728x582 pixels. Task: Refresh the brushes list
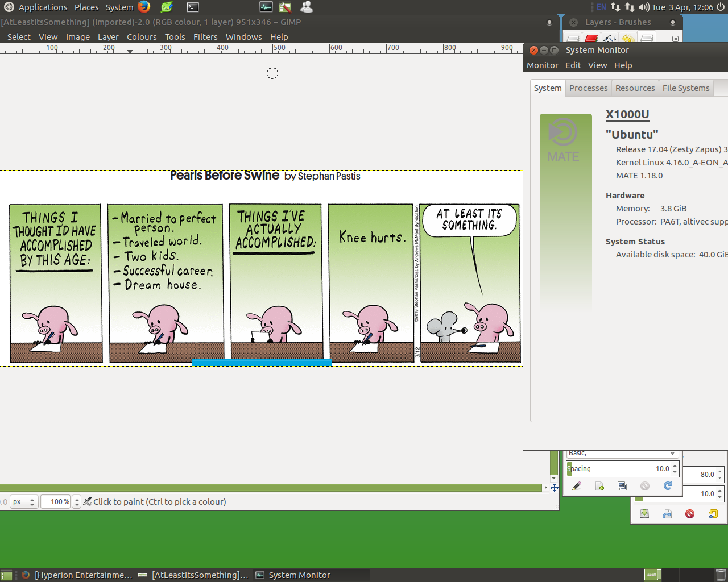668,486
